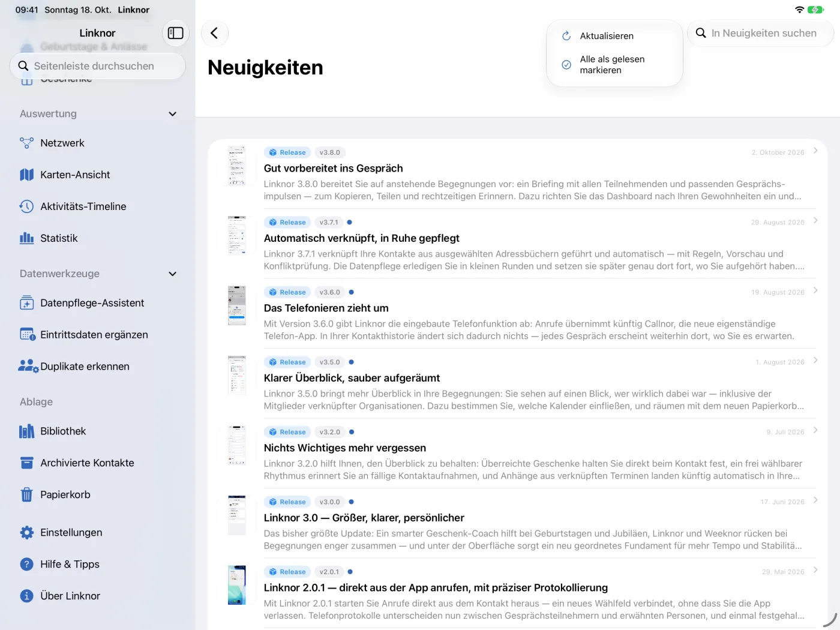Viewport: 840px width, 630px height.
Task: Open the v3.5.0 entry via its chevron
Action: (815, 360)
